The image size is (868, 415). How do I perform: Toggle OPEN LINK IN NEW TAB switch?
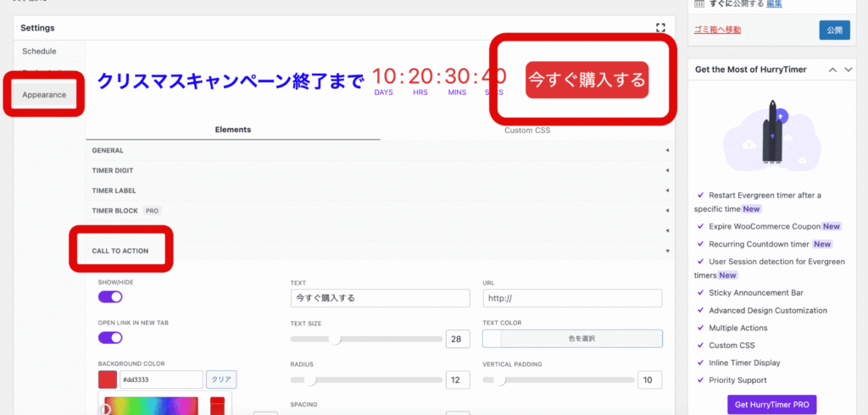coord(110,338)
